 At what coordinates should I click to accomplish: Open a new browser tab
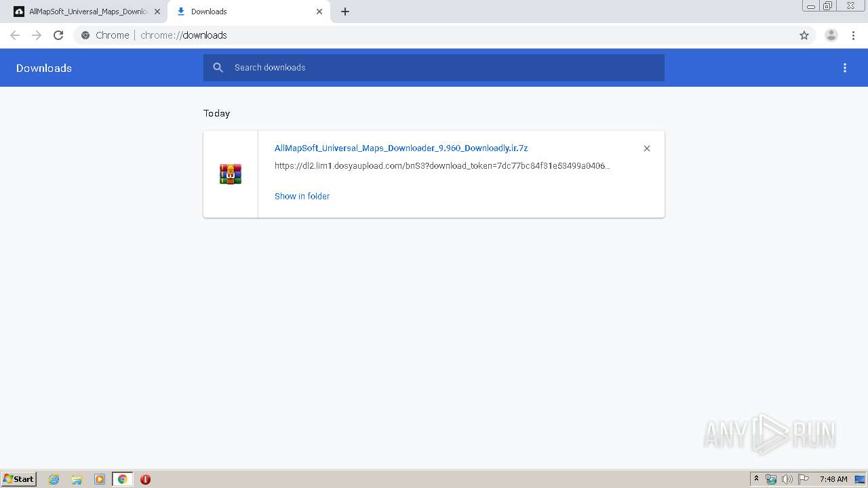[x=345, y=12]
